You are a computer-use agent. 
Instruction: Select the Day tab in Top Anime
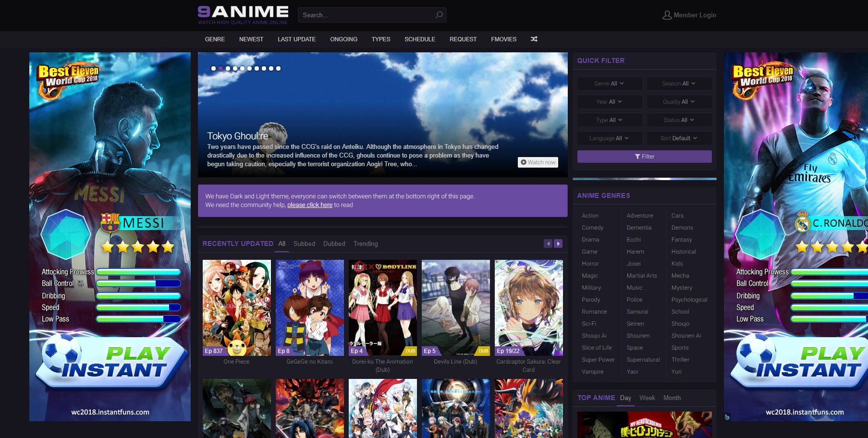pyautogui.click(x=625, y=398)
